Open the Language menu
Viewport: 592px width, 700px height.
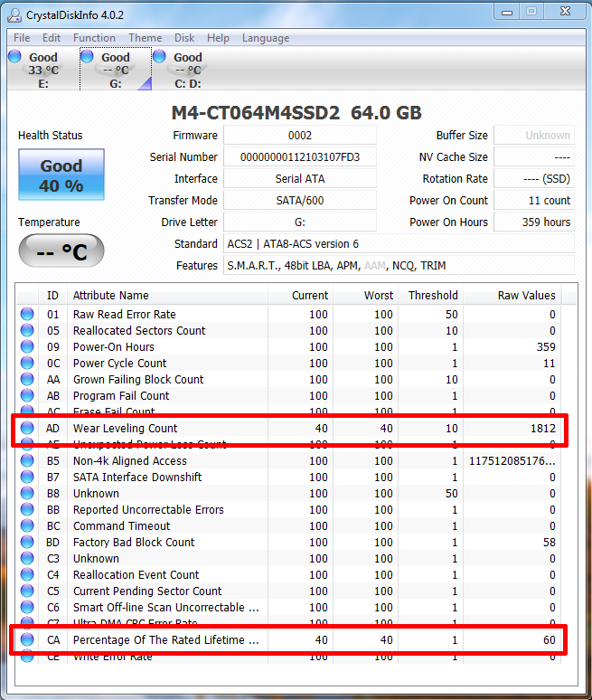266,38
